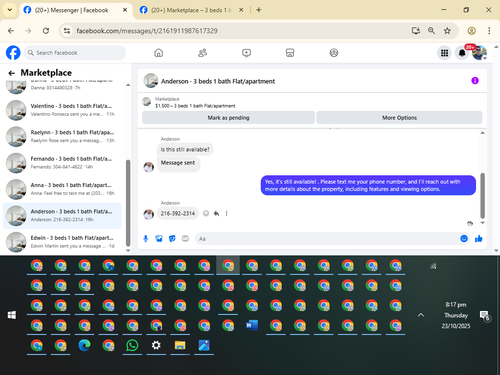Open the notifications bell icon
This screenshot has height=375, width=500.
pyautogui.click(x=462, y=53)
